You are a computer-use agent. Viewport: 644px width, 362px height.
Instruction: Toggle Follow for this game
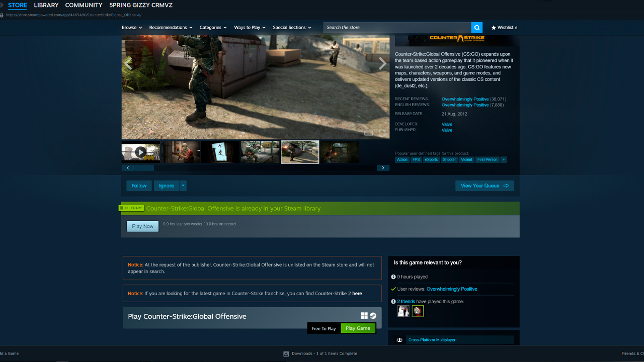pyautogui.click(x=138, y=186)
